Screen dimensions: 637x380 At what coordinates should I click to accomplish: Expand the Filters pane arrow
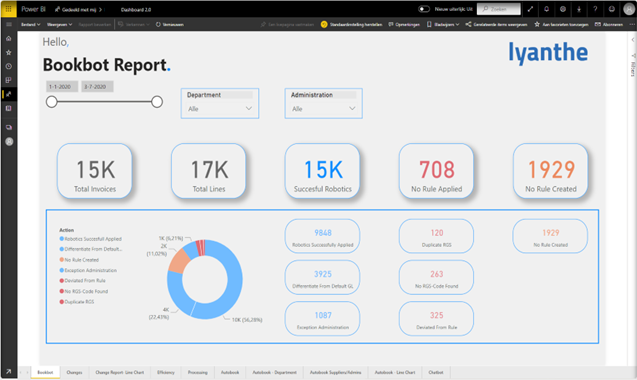(633, 40)
